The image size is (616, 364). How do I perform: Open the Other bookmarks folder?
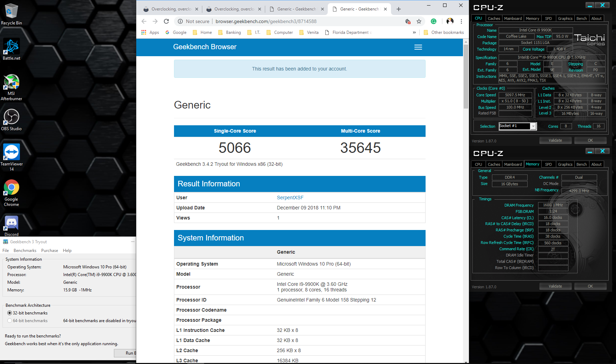[x=443, y=32]
